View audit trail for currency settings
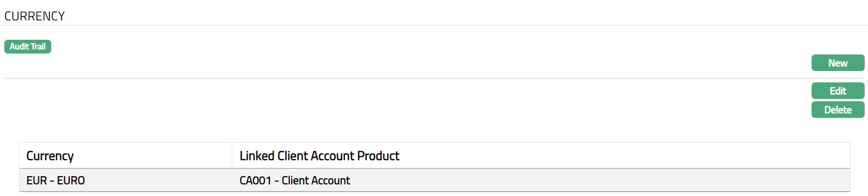The width and height of the screenshot is (868, 196). tap(27, 46)
